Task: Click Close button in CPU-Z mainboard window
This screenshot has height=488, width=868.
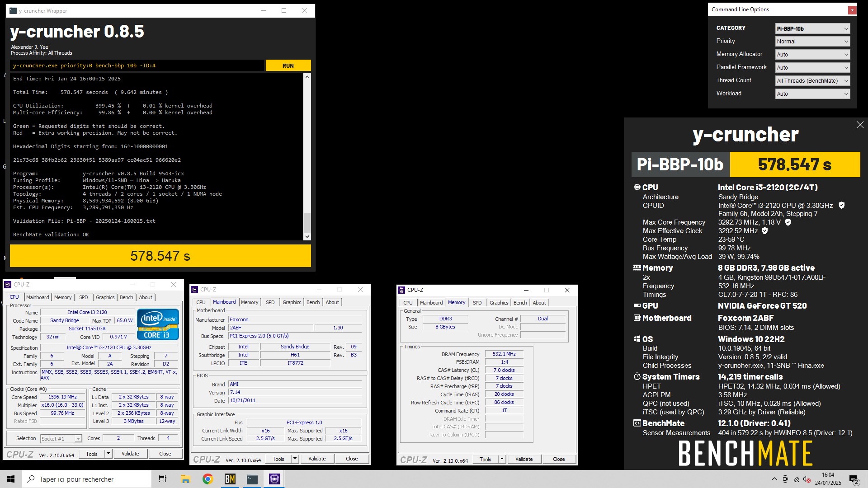Action: [352, 459]
